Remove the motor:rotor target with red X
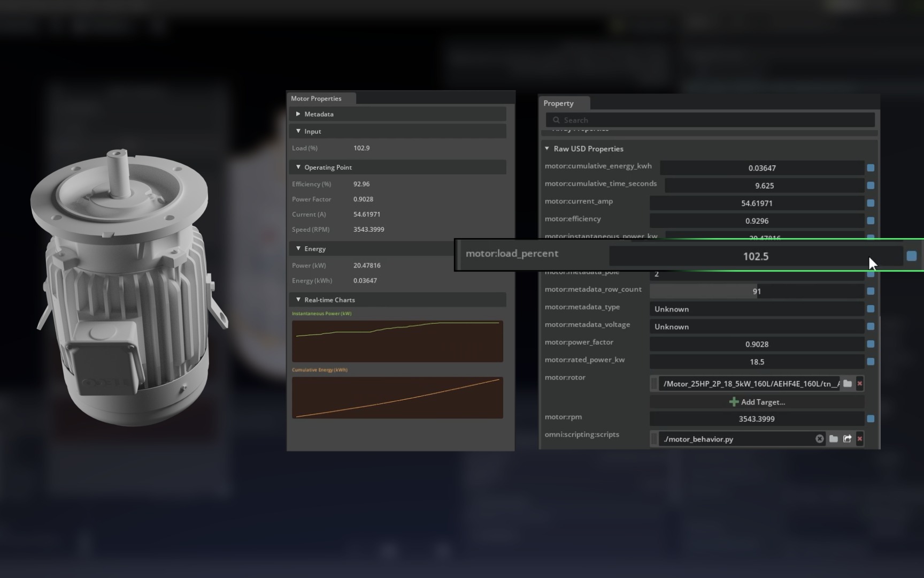The width and height of the screenshot is (924, 578). pos(860,383)
